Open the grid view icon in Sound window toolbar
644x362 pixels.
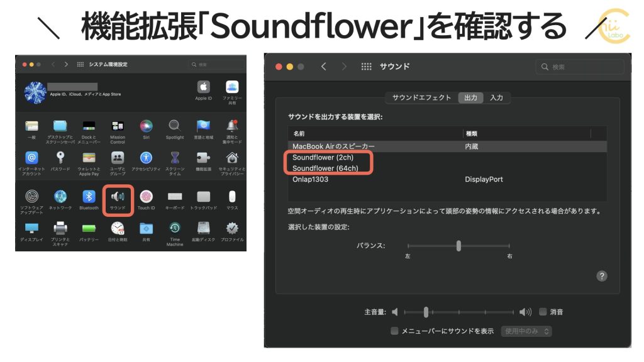(x=366, y=66)
